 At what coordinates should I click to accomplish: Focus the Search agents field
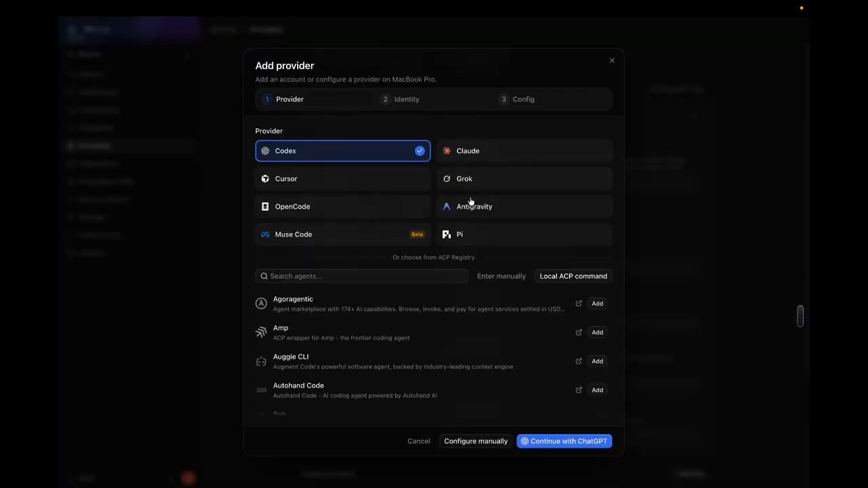[x=362, y=276]
